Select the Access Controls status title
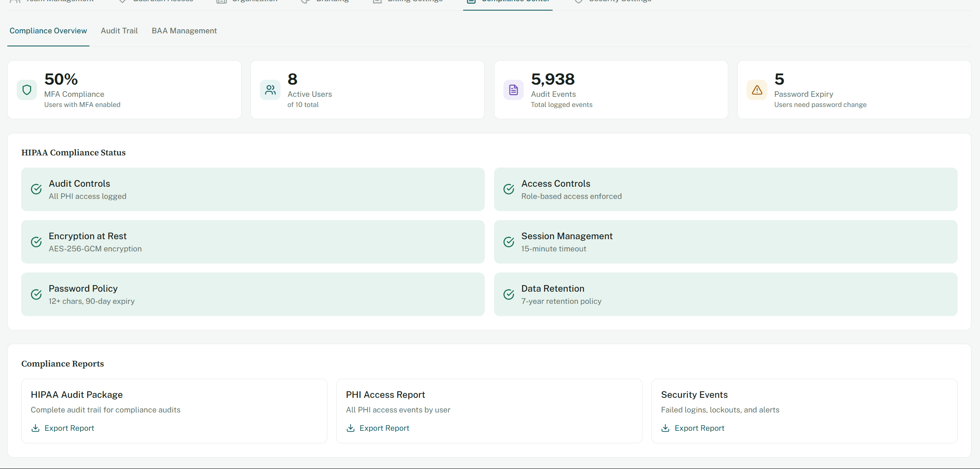The width and height of the screenshot is (980, 469). coord(555,183)
